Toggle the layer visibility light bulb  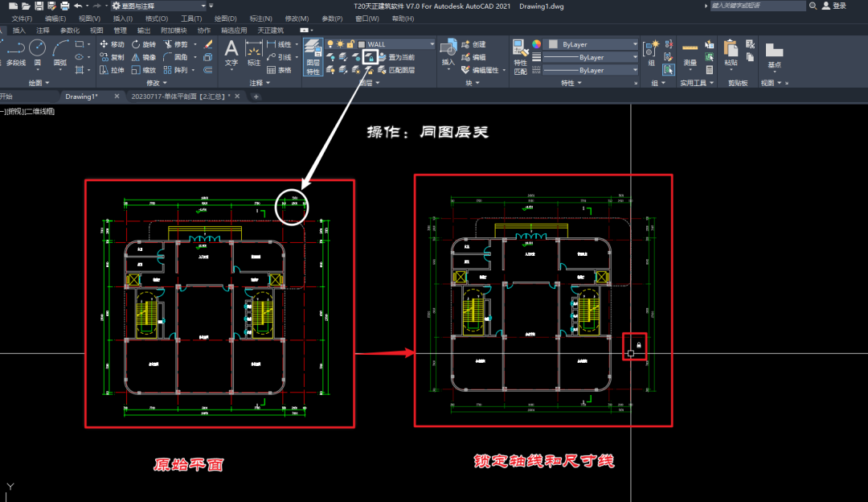(x=330, y=43)
